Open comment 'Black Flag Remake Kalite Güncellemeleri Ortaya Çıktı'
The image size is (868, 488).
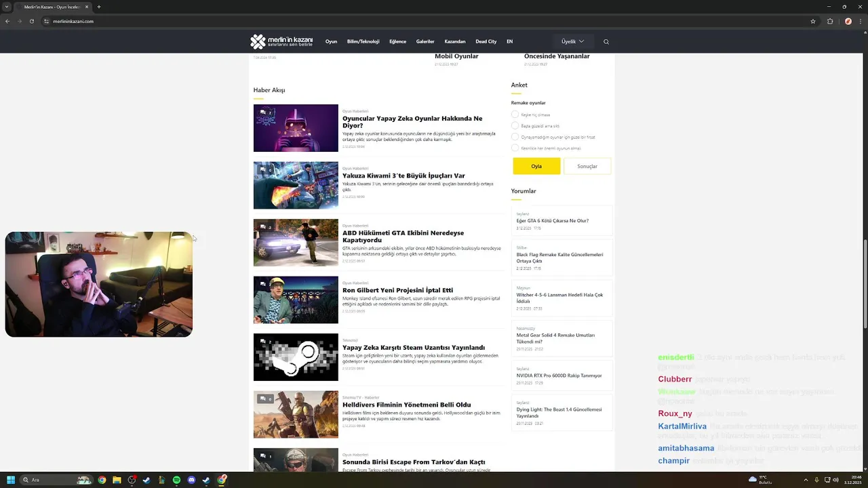[559, 258]
